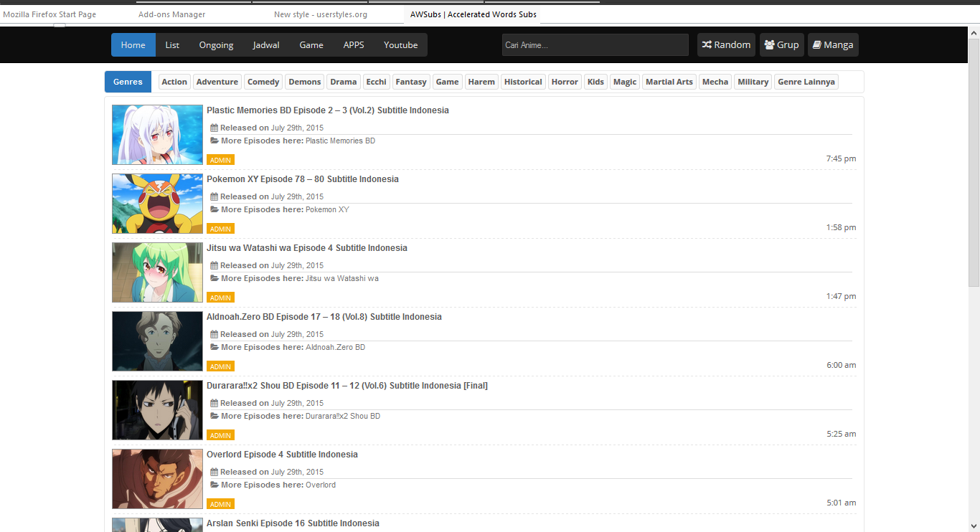Click folder icon in Aldnoah.Zero BD entry
Screen dimensions: 980x532
pos(214,347)
